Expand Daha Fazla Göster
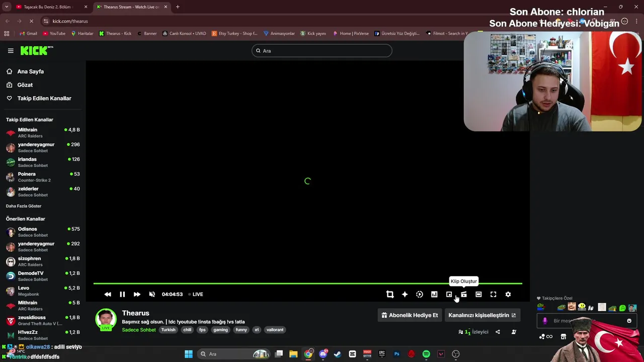The height and width of the screenshot is (362, 644). [24, 206]
